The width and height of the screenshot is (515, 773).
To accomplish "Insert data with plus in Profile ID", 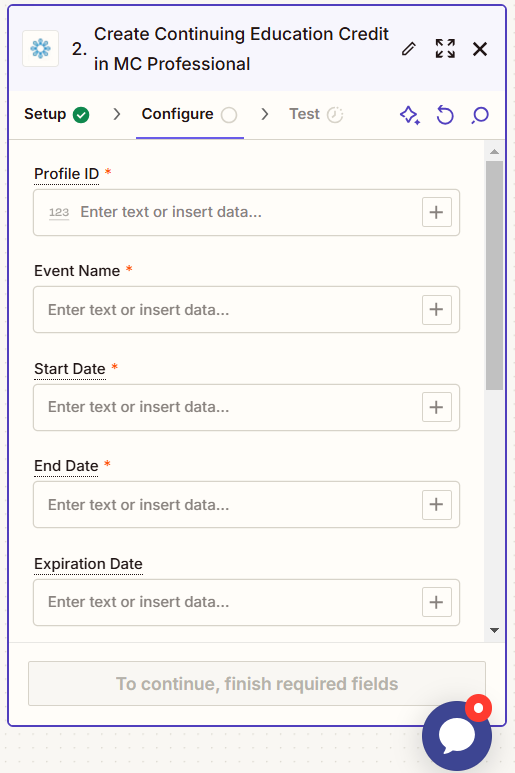I will pos(437,212).
